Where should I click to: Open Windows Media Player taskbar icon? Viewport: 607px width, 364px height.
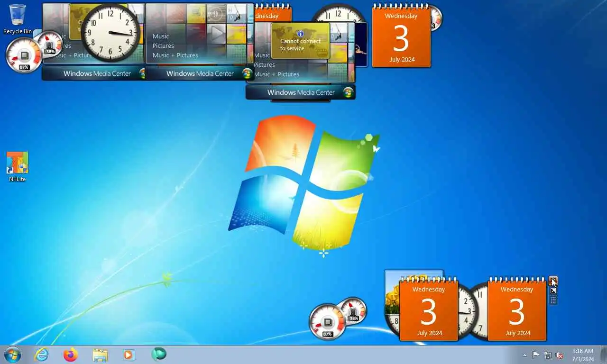point(129,355)
